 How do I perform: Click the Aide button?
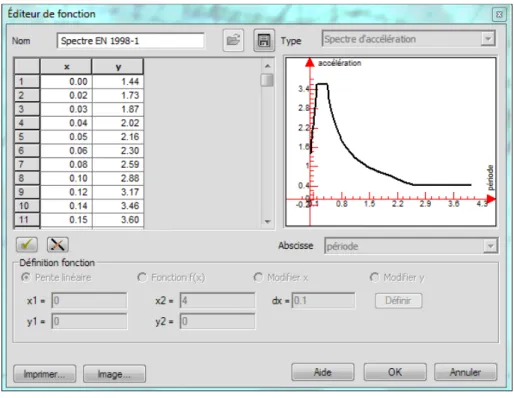click(x=323, y=372)
